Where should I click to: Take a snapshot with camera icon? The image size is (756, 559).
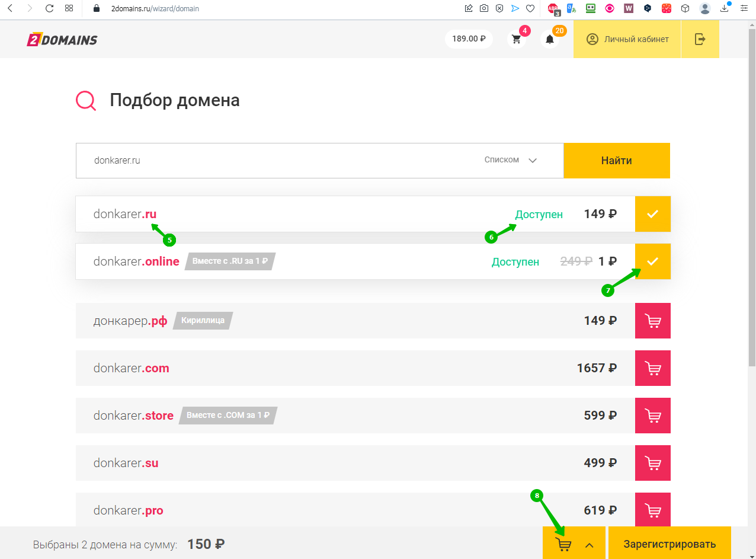tap(484, 8)
